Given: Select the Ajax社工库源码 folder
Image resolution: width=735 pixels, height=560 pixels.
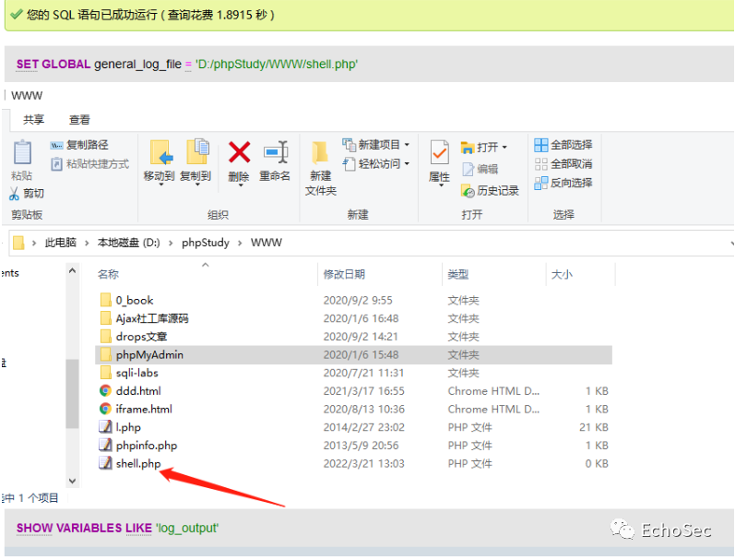Looking at the screenshot, I should tap(152, 318).
